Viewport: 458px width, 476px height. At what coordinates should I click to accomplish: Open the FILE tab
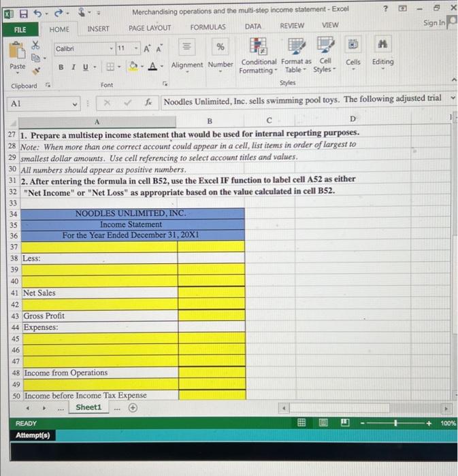(20, 30)
